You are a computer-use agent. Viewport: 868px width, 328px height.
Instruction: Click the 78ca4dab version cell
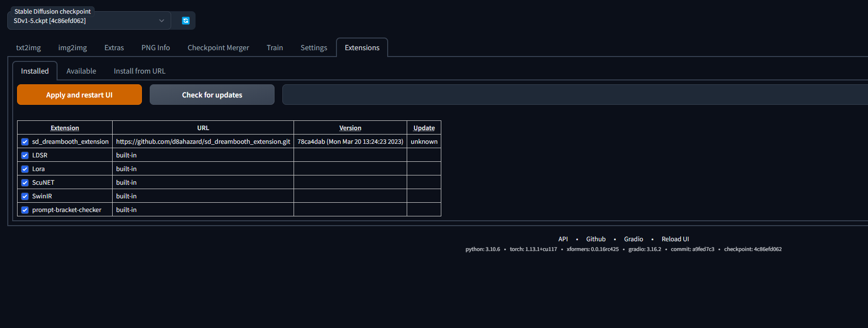point(350,142)
